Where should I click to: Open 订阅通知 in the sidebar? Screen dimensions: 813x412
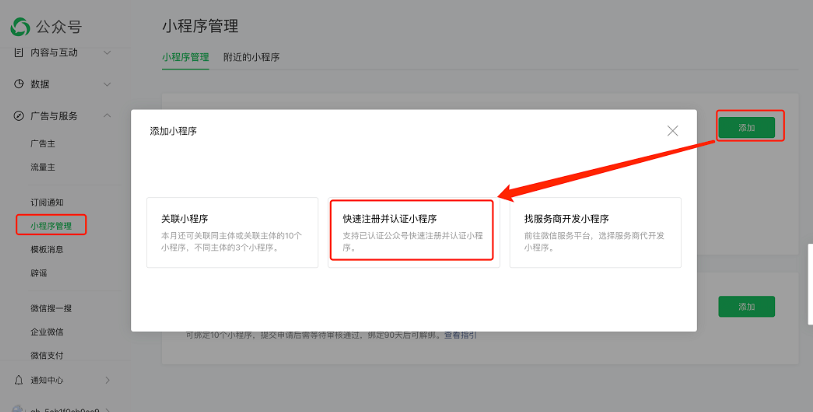coord(47,202)
